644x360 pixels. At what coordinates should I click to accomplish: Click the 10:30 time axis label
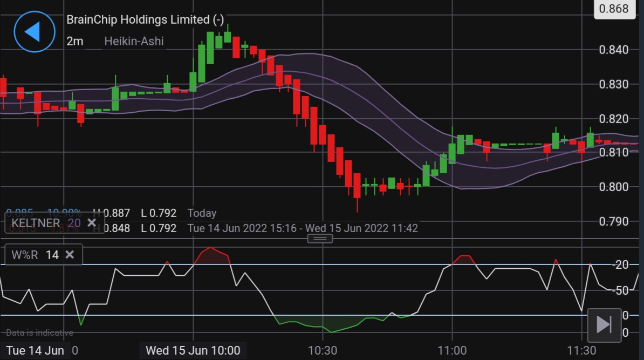[323, 350]
